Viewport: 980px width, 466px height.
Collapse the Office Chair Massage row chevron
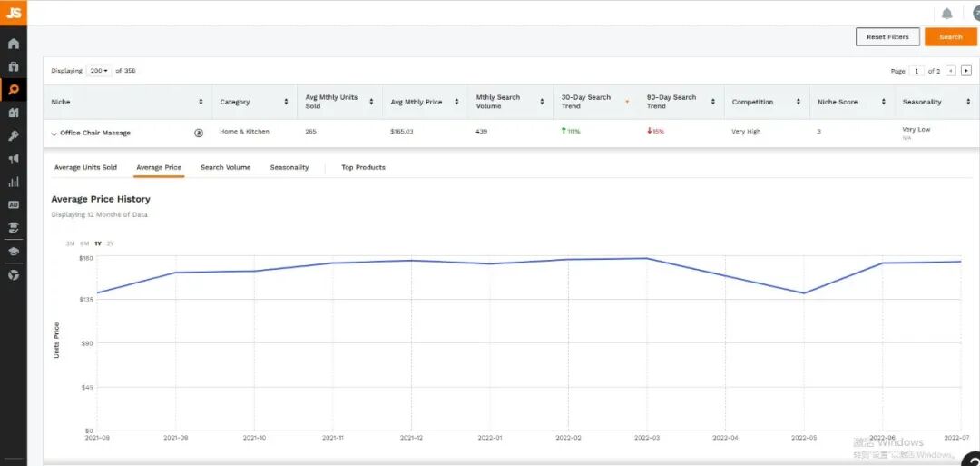coord(54,134)
